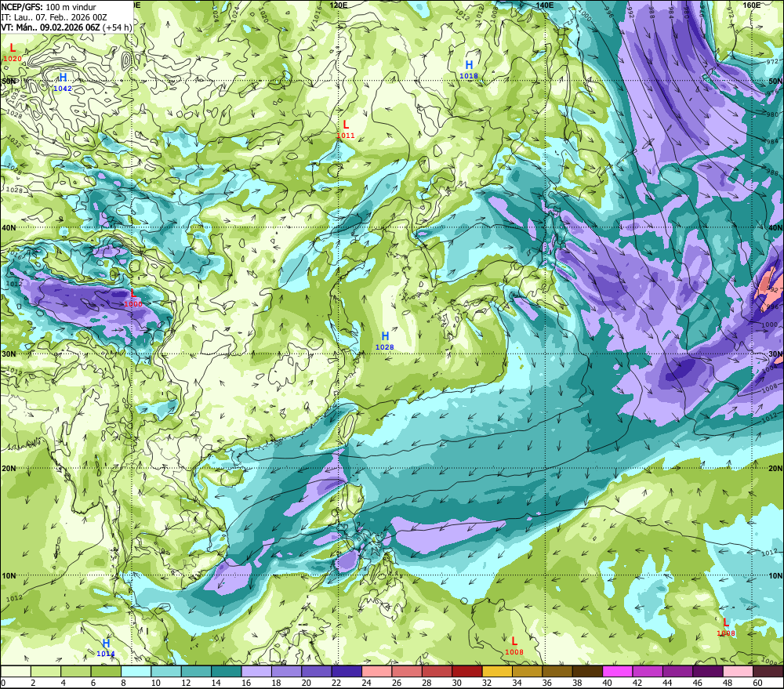Click the "NCEP/GFS: 100 m vindur" title text
This screenshot has width=784, height=689.
(49, 7)
